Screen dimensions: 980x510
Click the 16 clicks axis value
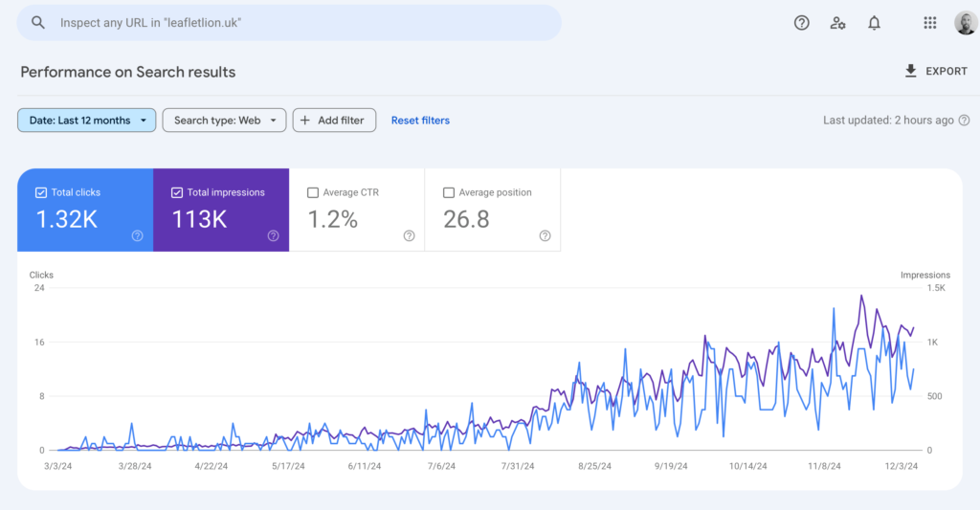(39, 342)
